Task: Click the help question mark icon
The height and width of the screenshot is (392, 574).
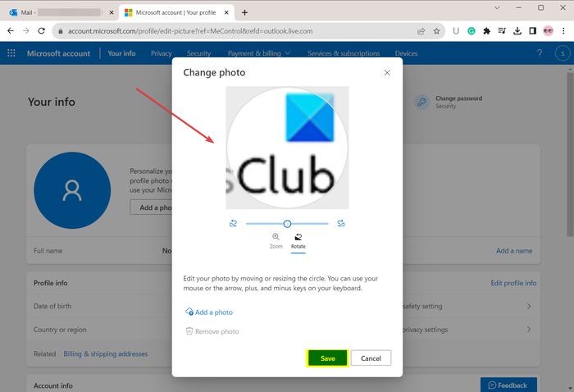Action: pos(540,53)
